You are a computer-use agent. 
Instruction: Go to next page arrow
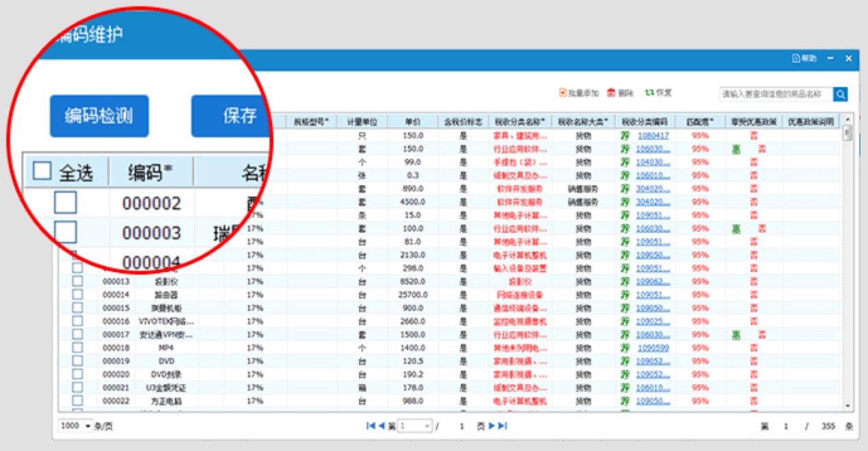491,426
